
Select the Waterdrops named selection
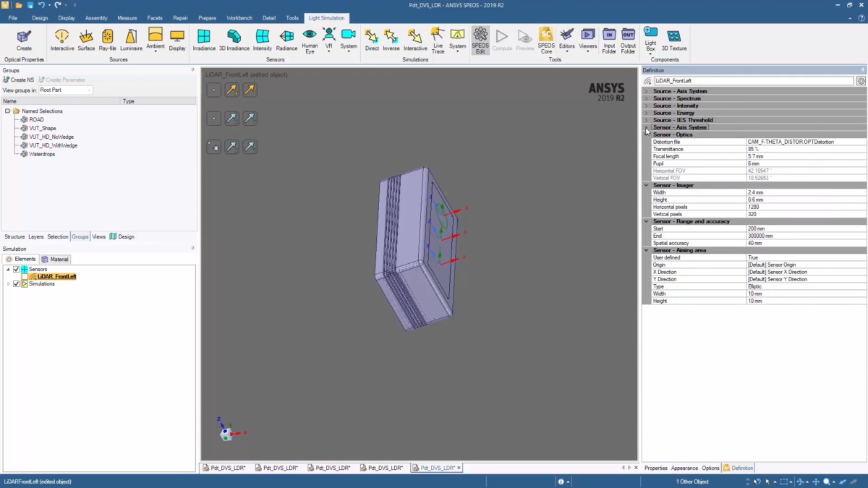point(42,154)
